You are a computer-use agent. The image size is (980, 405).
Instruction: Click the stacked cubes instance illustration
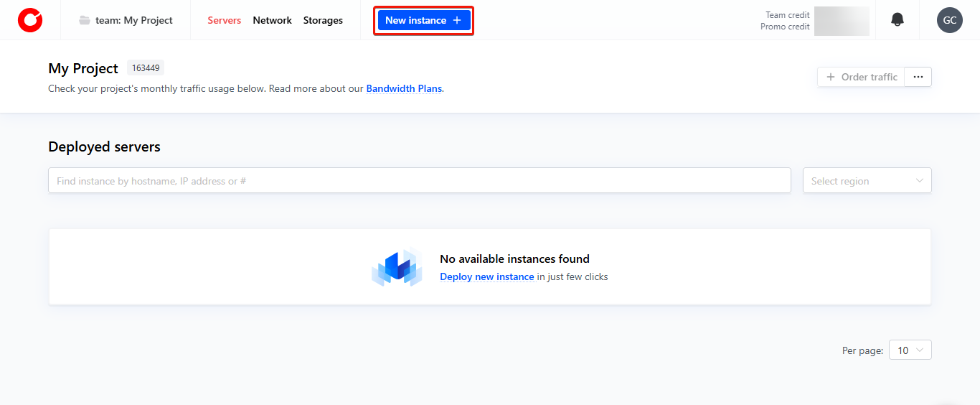tap(397, 267)
